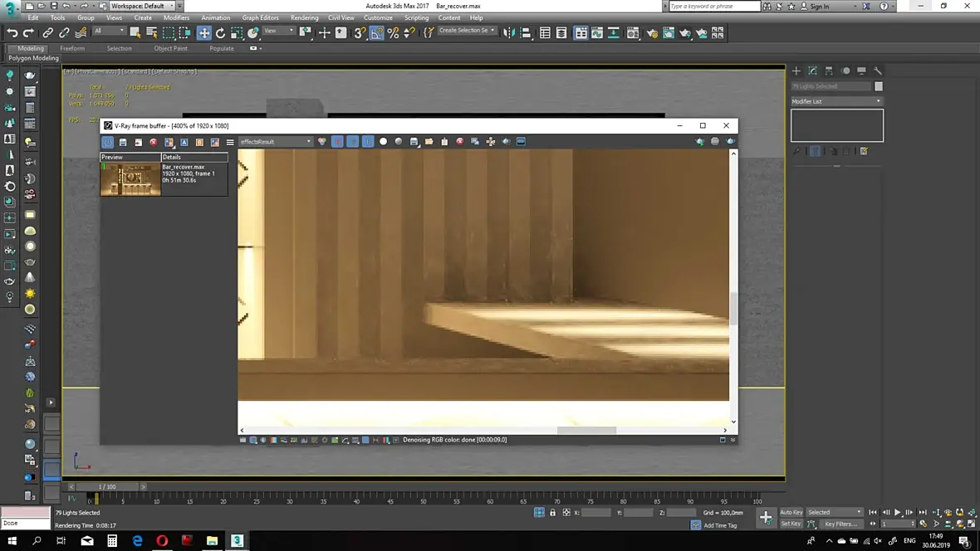Open the Workspace: Default dropdown
This screenshot has height=551, width=980.
pyautogui.click(x=141, y=6)
